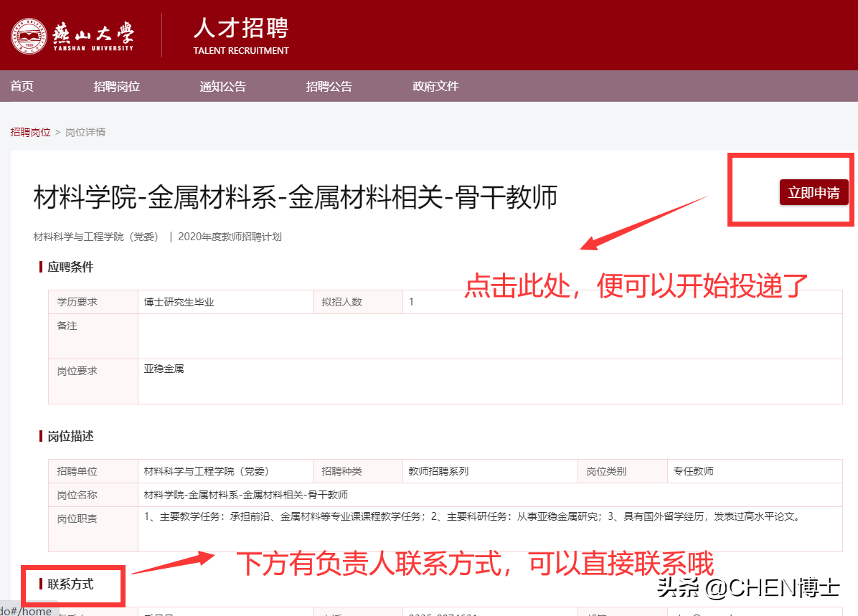Click the 人才招聘 site title banner
The width and height of the screenshot is (858, 616).
click(x=240, y=29)
